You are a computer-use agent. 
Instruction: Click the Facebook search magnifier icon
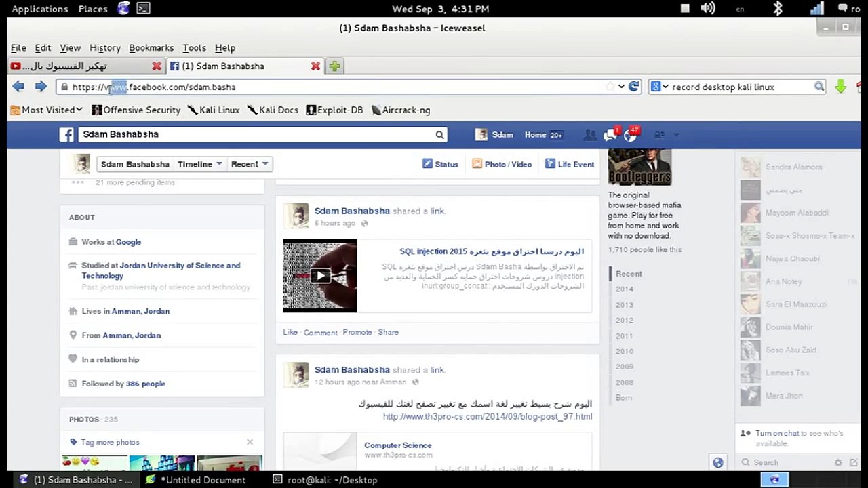[x=439, y=135]
